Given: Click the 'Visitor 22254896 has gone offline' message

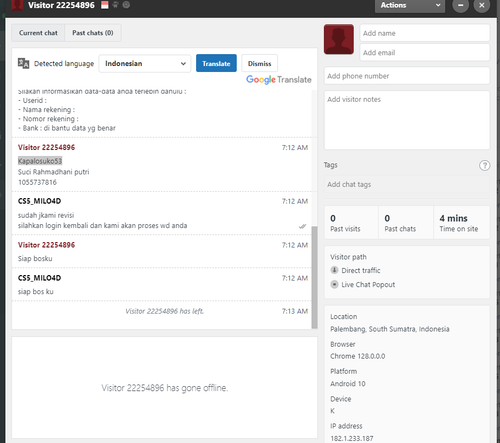Looking at the screenshot, I should [x=165, y=388].
